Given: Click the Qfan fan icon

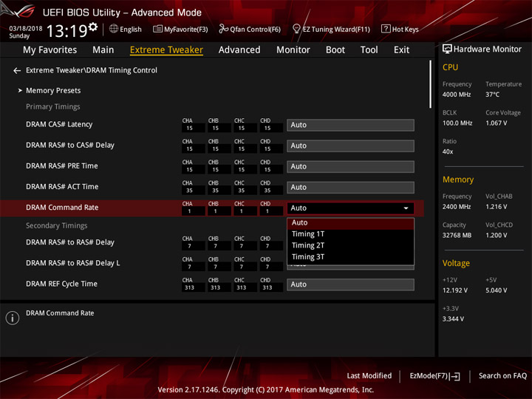Looking at the screenshot, I should coord(223,29).
